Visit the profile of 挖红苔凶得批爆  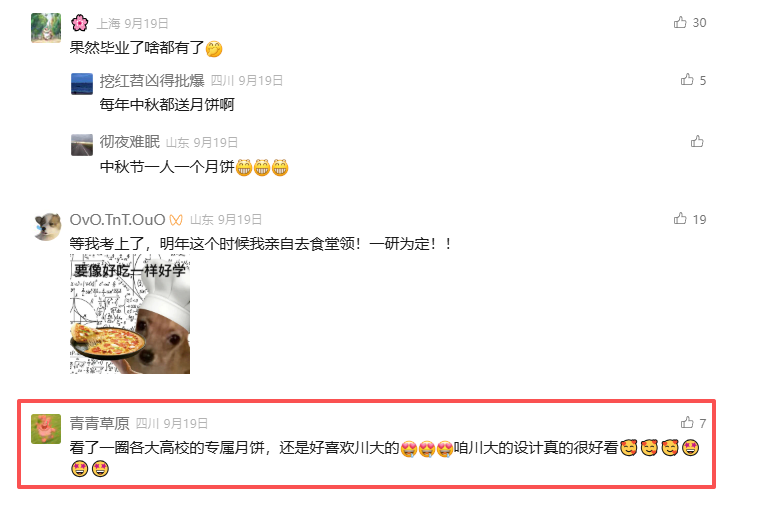point(152,80)
